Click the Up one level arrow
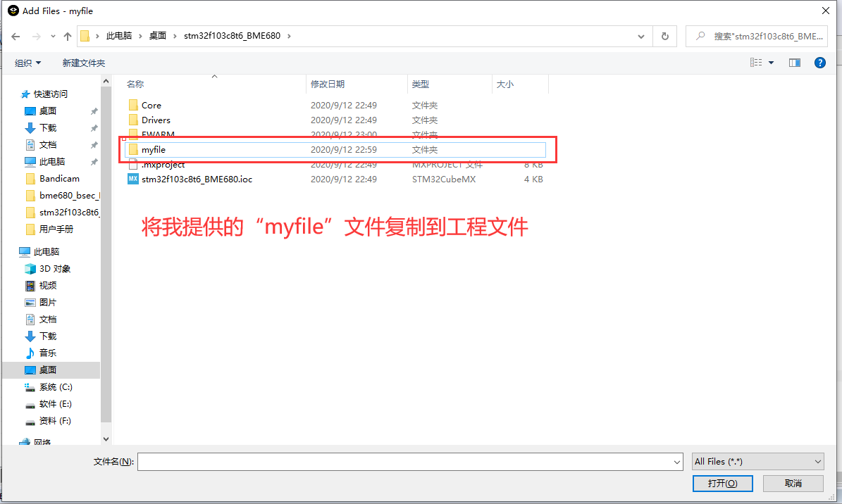The image size is (842, 504). (68, 36)
